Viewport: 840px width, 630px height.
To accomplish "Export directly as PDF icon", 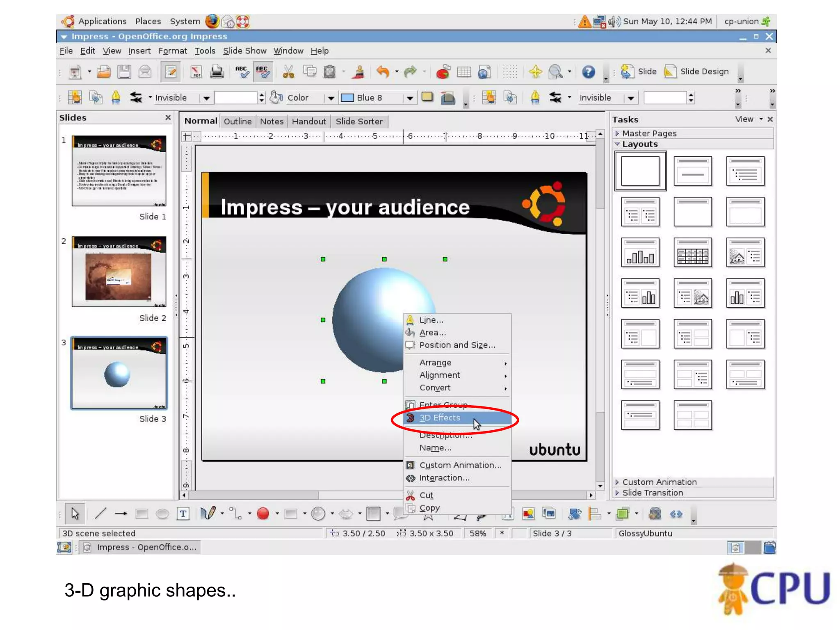I will [x=196, y=72].
